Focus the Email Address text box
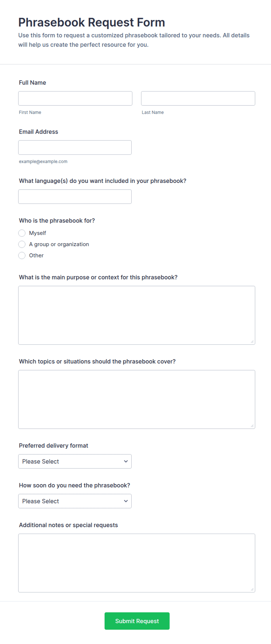The width and height of the screenshot is (271, 644). (75, 148)
